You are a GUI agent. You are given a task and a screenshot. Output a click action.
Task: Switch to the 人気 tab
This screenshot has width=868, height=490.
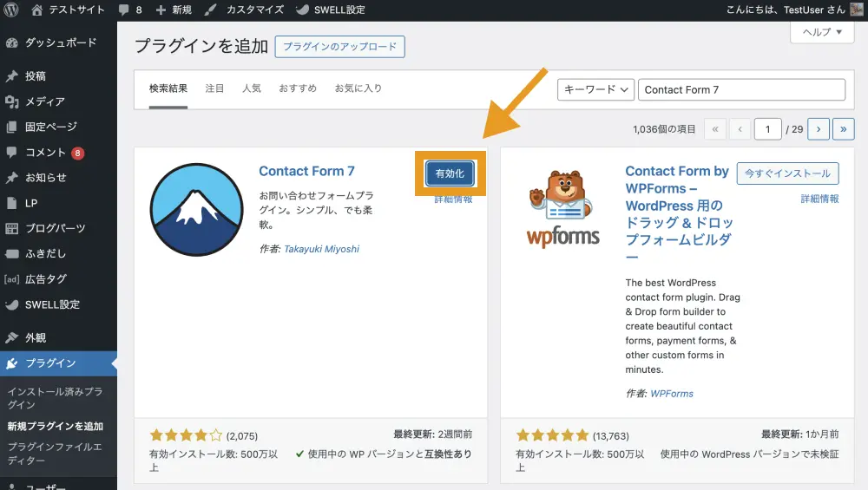[252, 88]
